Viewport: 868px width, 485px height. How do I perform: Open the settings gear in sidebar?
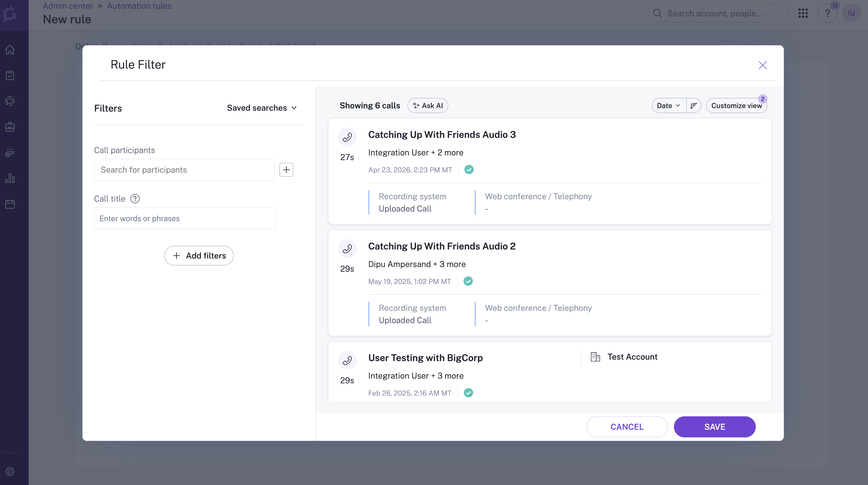point(10,471)
